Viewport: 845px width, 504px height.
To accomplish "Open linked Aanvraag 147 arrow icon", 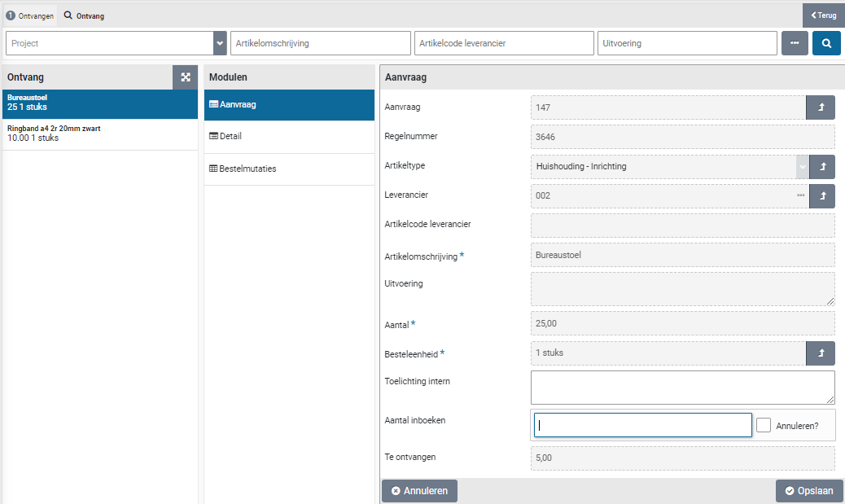I will click(821, 107).
